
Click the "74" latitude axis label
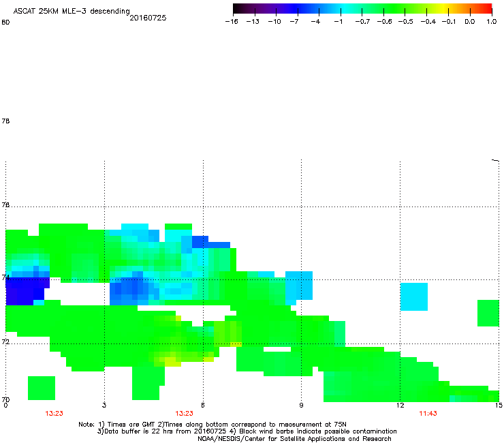[5, 277]
